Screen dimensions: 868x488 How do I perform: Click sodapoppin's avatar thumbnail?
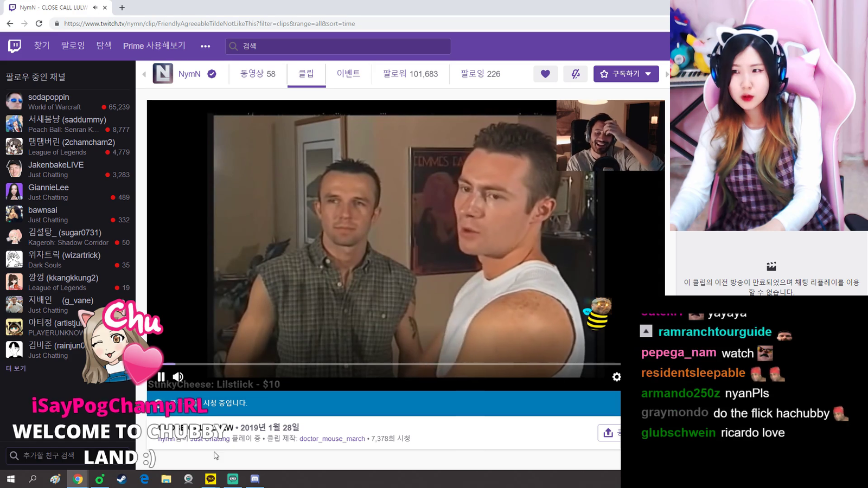coord(14,101)
